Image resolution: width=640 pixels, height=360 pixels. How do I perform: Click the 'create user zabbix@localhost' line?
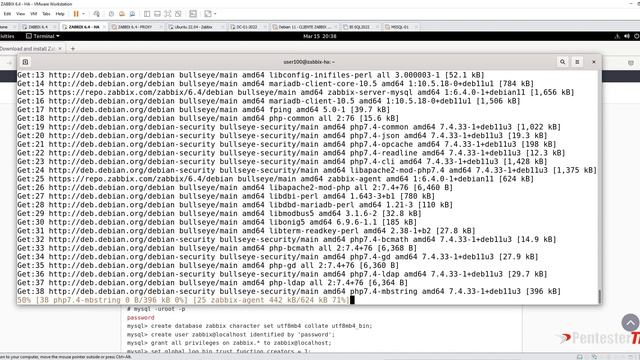tap(231, 335)
